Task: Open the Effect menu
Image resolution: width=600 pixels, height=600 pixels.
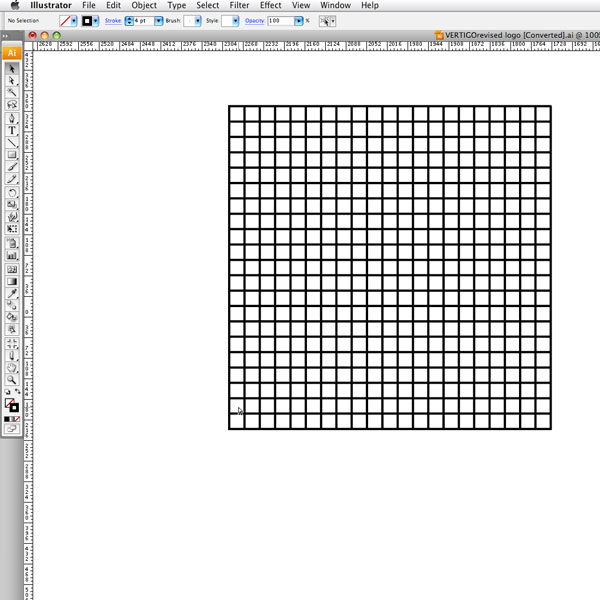Action: 270,6
